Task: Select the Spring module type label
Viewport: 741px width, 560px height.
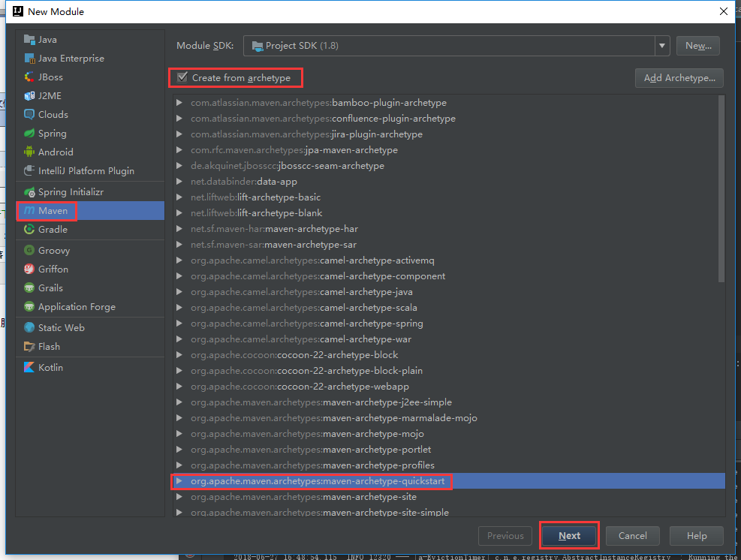Action: (52, 134)
